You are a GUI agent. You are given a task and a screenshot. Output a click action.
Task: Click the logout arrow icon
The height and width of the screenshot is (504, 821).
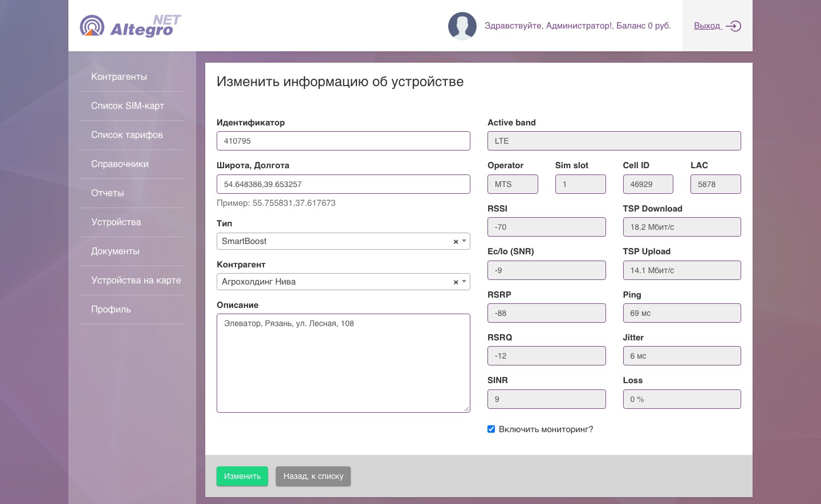pos(733,26)
